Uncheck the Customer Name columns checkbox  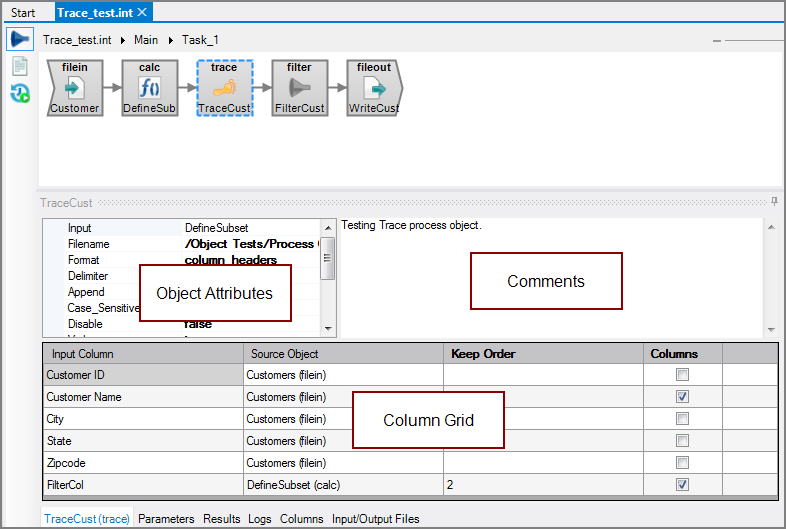click(682, 397)
